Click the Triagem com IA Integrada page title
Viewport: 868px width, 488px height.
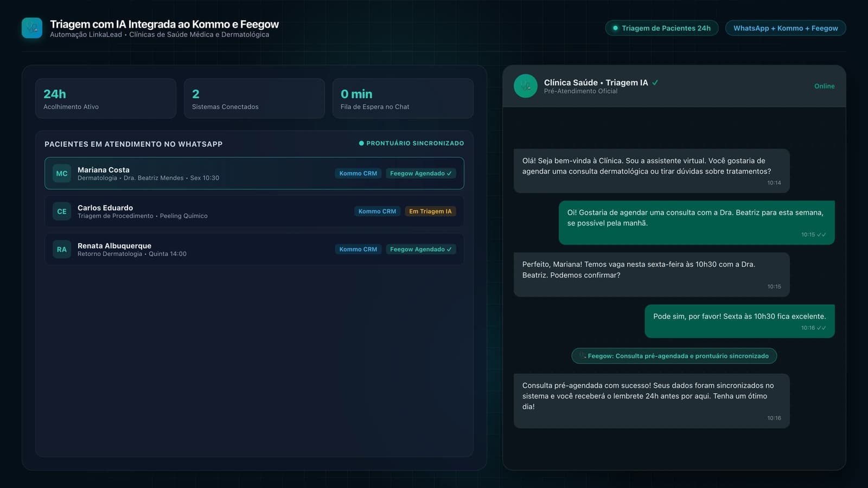coord(164,24)
